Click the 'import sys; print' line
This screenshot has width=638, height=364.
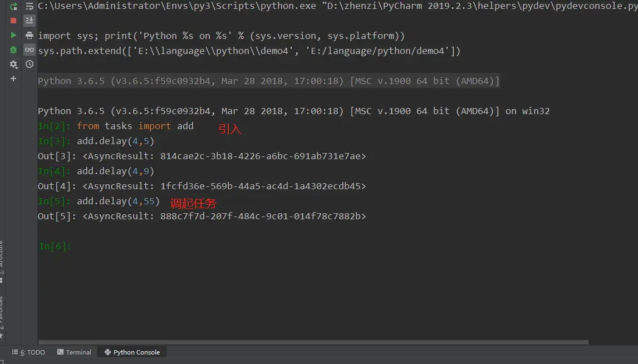pyautogui.click(x=222, y=36)
